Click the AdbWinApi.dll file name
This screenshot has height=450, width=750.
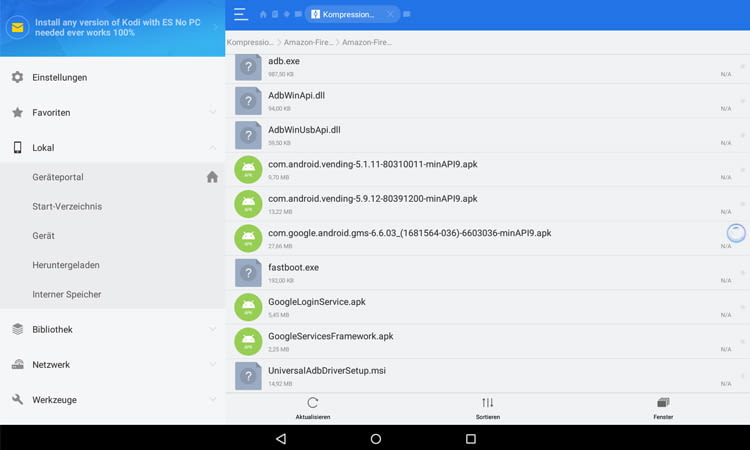tap(296, 95)
